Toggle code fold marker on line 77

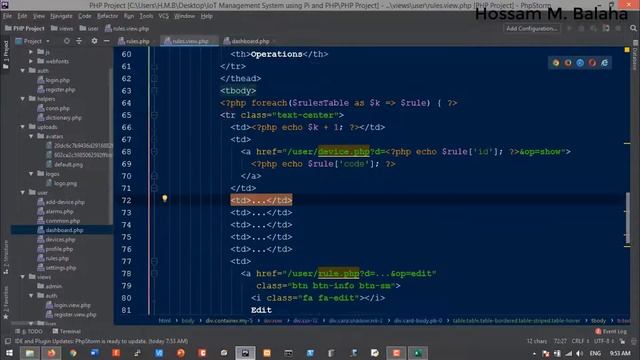point(154,261)
